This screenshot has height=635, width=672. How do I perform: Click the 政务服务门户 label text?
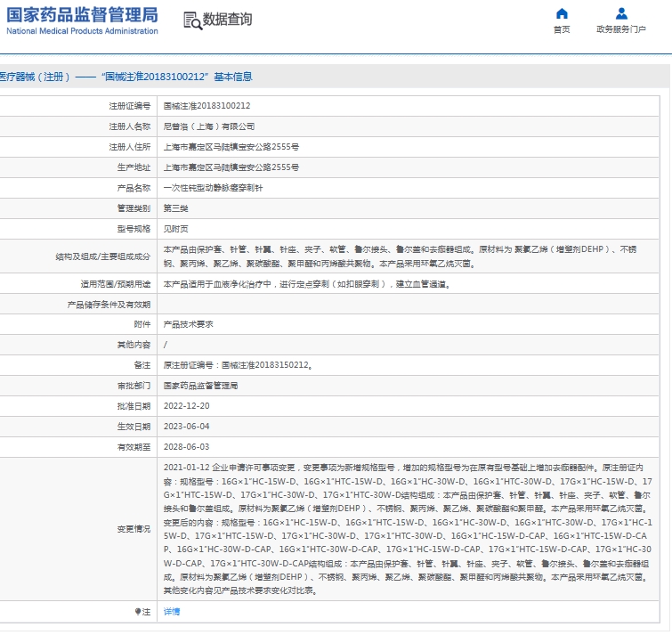(x=621, y=29)
